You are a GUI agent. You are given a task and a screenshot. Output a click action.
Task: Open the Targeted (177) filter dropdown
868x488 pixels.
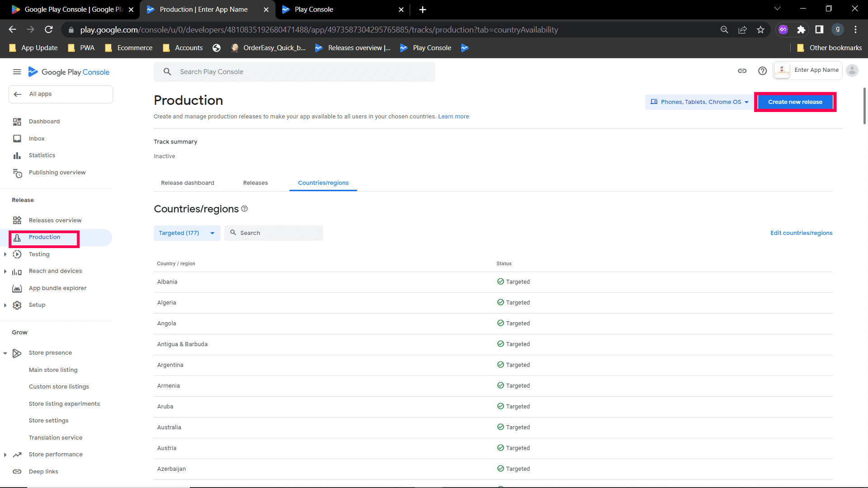187,233
